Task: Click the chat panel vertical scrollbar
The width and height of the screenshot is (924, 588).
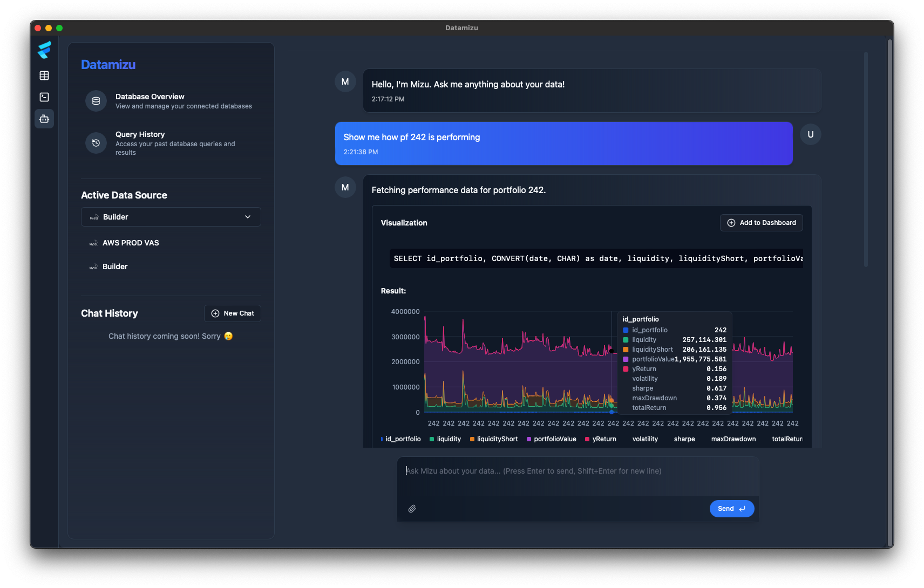Action: coord(866,160)
